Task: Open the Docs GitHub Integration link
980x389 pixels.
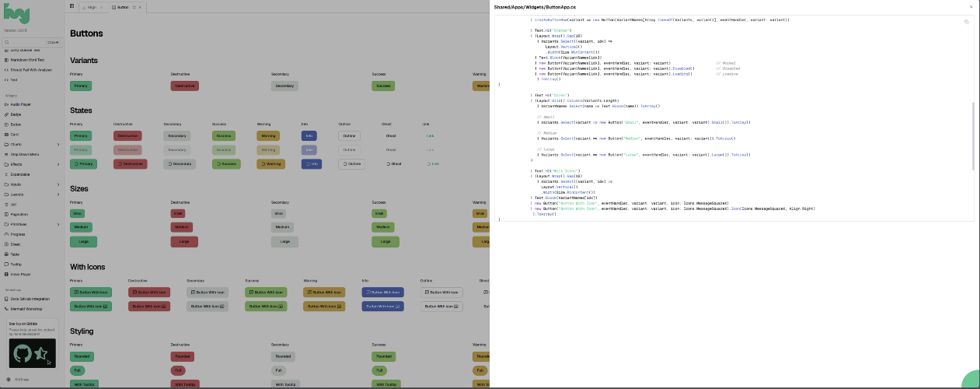Action: coord(31,299)
